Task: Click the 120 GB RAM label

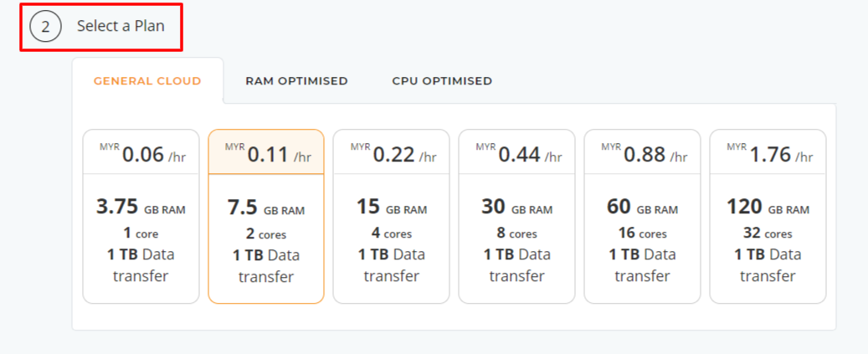Action: pos(768,208)
